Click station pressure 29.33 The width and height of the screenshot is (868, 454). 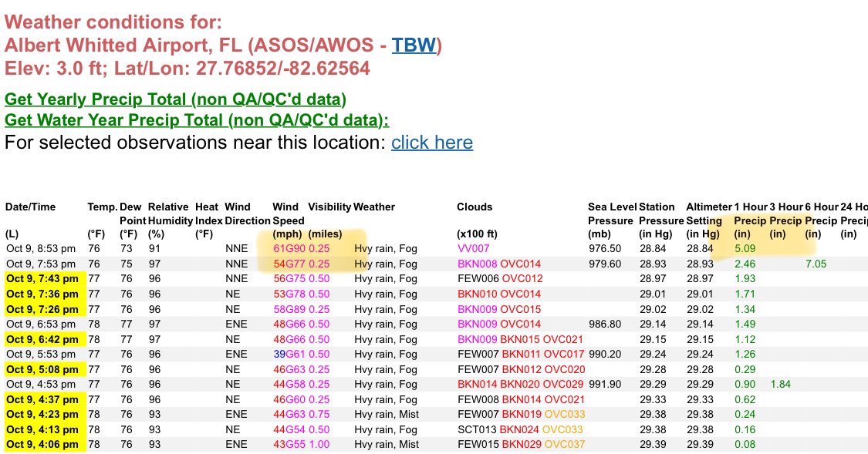pos(654,399)
